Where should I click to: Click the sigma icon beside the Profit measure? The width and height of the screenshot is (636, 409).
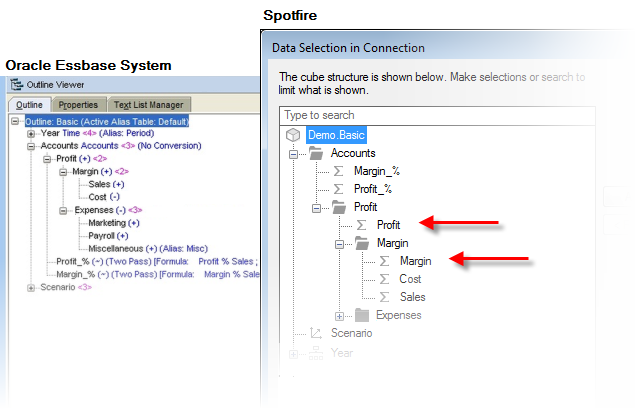[361, 225]
